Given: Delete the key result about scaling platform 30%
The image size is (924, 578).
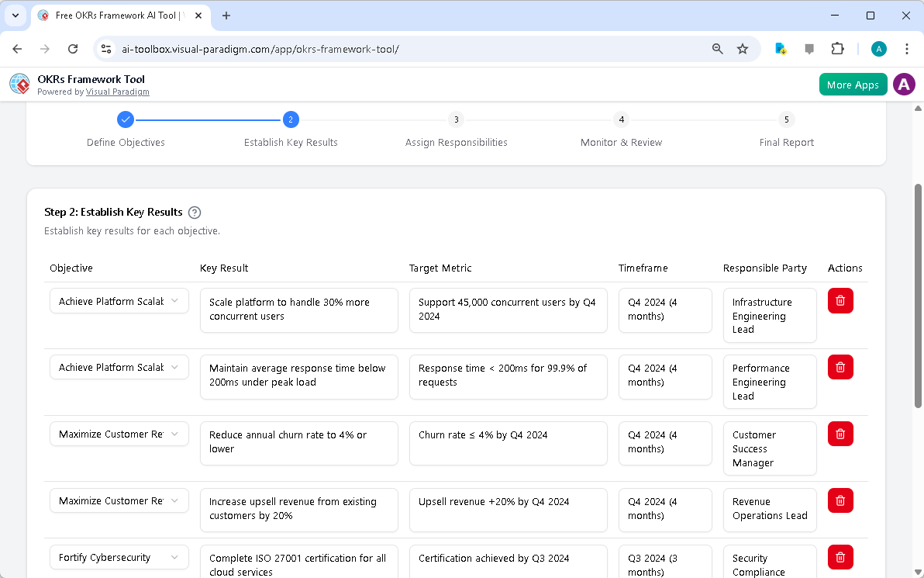Looking at the screenshot, I should [840, 300].
